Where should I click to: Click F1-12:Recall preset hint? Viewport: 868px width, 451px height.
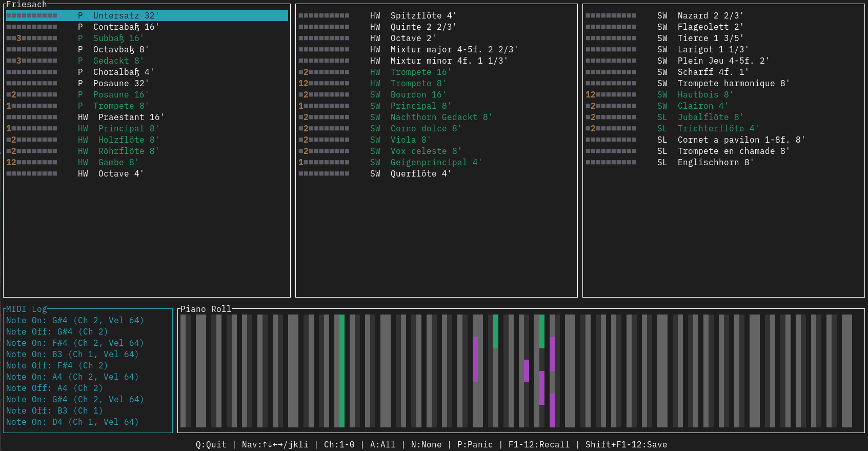coord(539,444)
